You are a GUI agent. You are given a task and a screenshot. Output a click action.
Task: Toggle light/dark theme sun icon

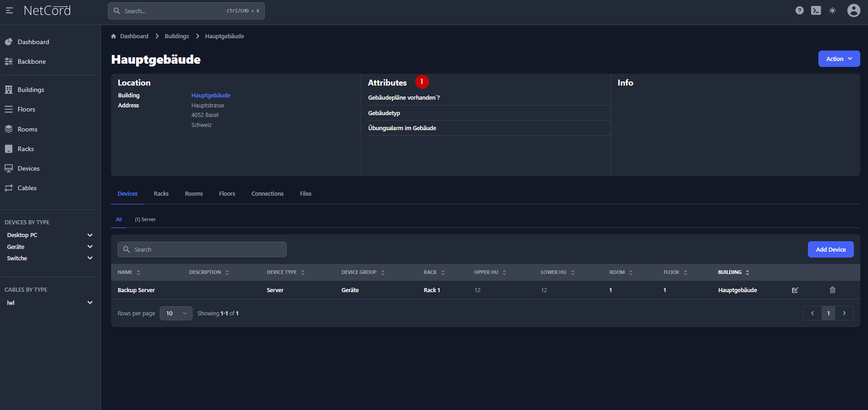point(832,10)
